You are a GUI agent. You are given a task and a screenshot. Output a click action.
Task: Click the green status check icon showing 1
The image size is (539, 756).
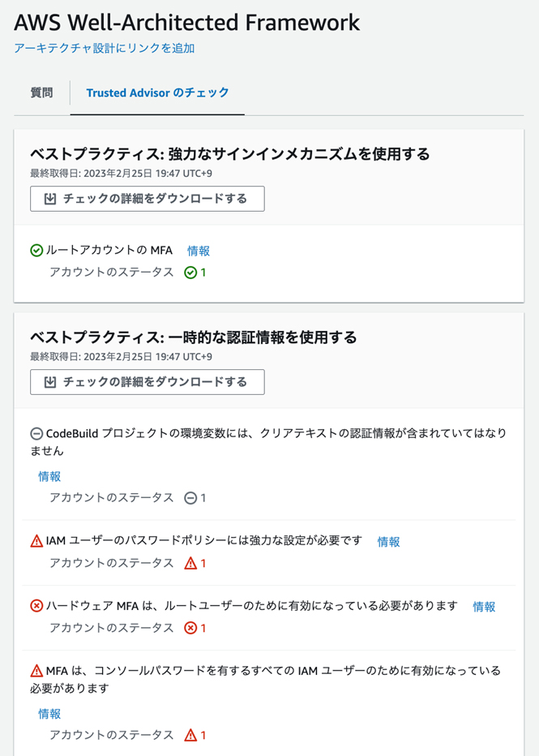pos(190,273)
